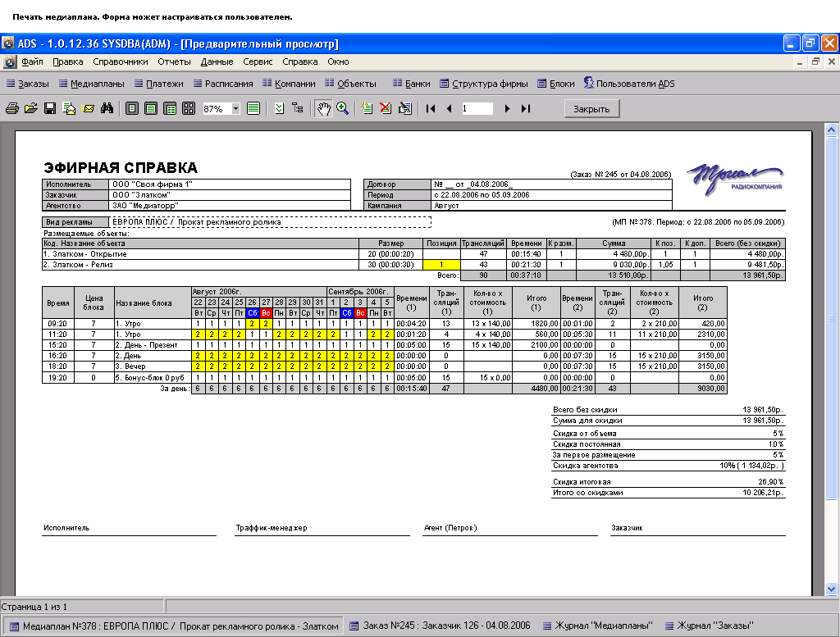Switch to Заказ №245 window tab
Viewport: 840px width, 637px height.
(440, 626)
